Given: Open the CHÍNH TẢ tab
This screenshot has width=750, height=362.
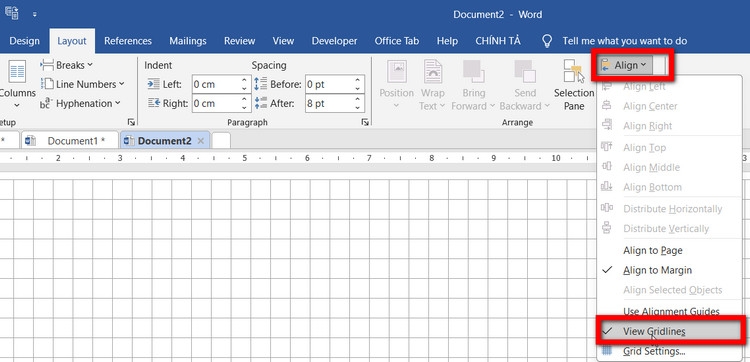Looking at the screenshot, I should (498, 41).
